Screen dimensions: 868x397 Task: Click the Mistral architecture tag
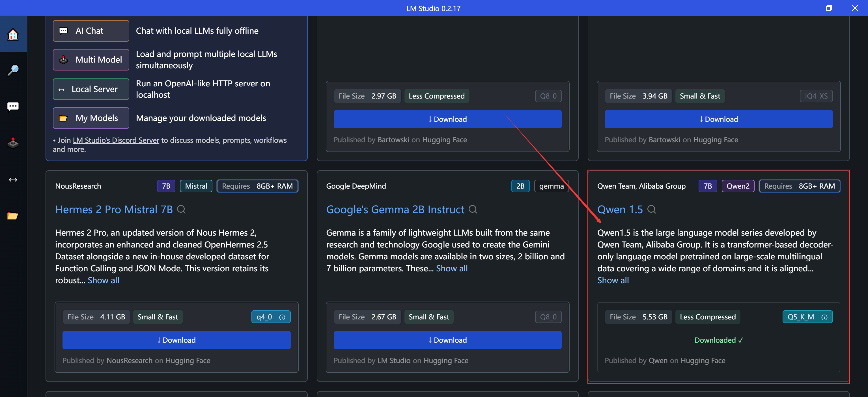pyautogui.click(x=196, y=186)
